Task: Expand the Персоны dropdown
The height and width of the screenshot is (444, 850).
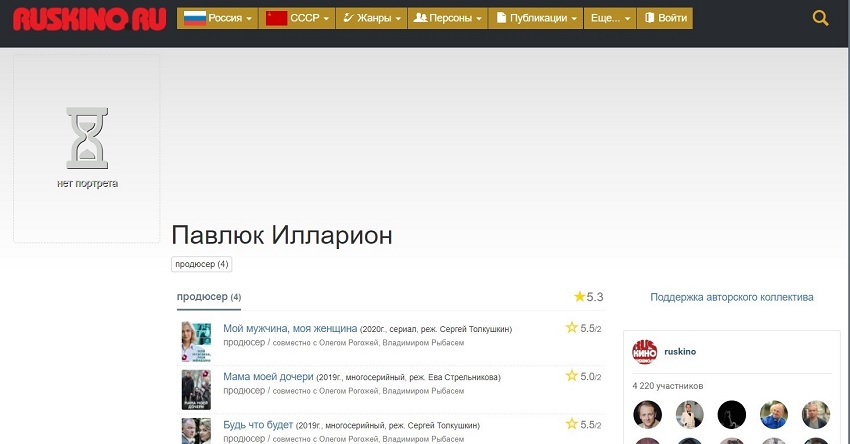Action: pyautogui.click(x=448, y=18)
